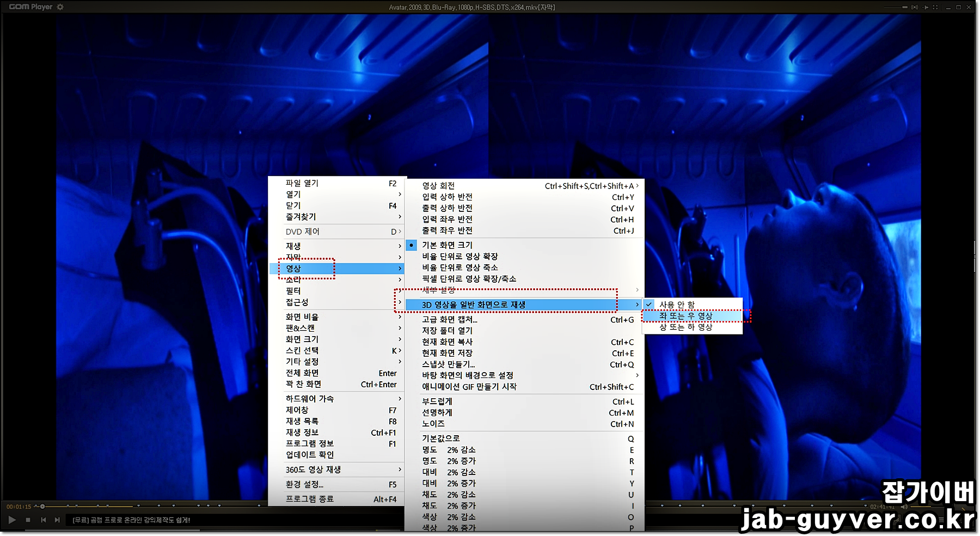Expand the '하드웨어 가속' submenu
980x536 pixels.
336,399
